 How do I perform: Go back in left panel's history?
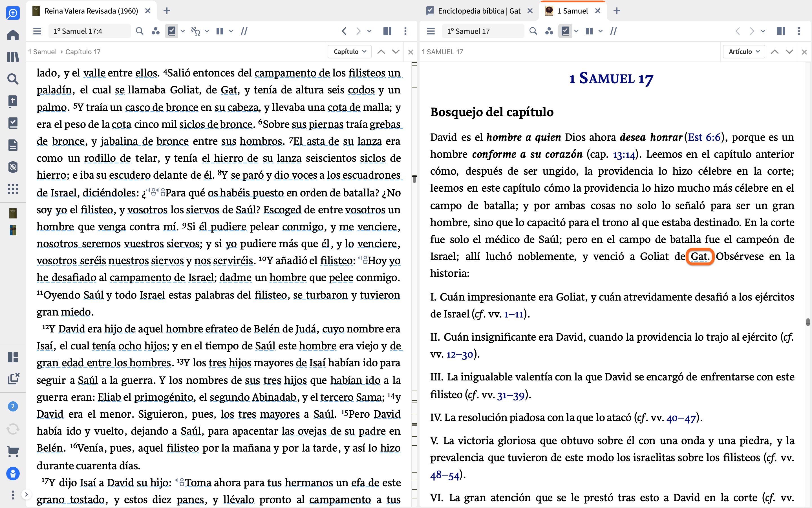point(344,31)
